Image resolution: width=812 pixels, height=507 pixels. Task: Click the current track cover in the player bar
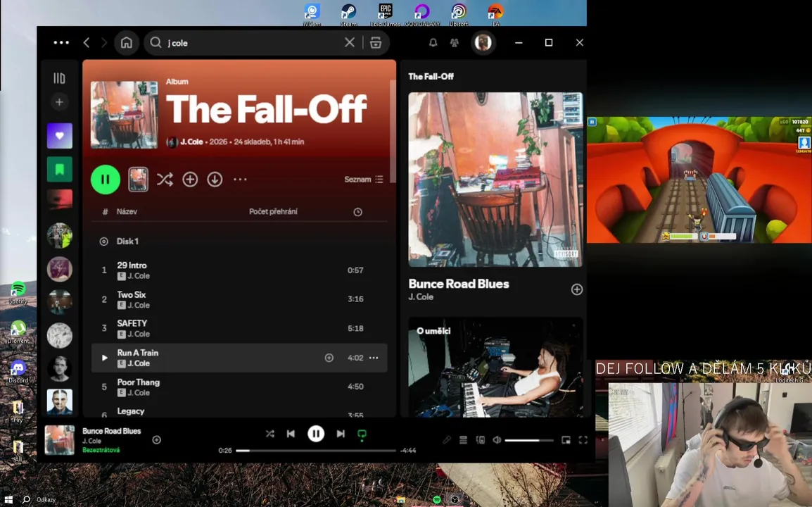[x=60, y=439]
